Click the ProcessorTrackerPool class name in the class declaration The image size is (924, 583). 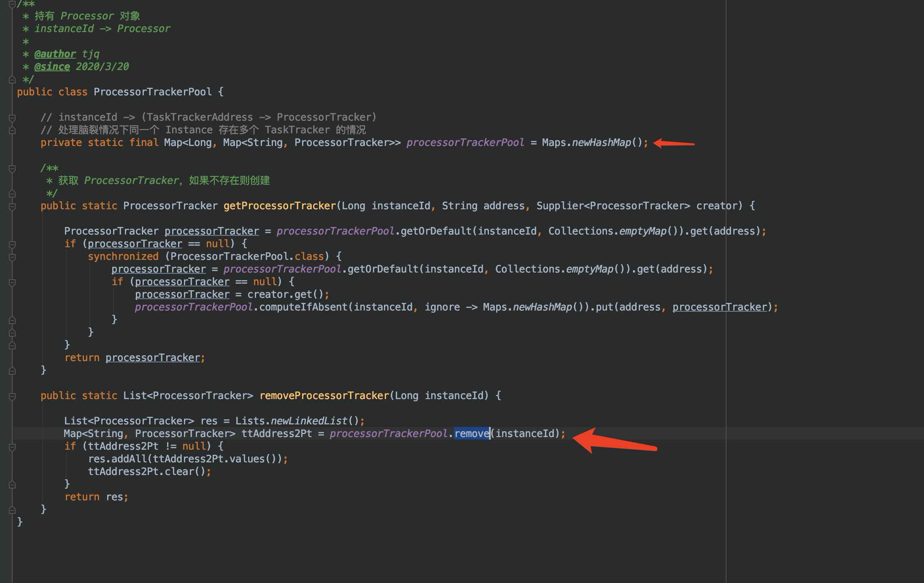point(153,92)
